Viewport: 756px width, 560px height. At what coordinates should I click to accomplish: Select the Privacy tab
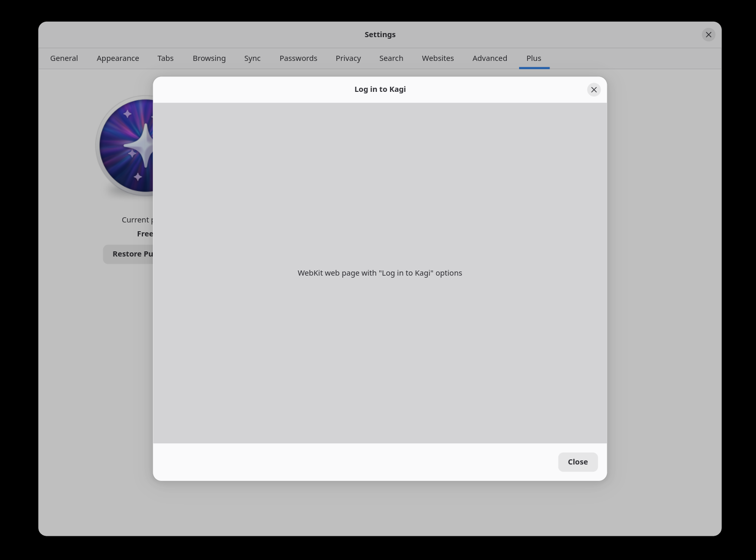tap(348, 58)
